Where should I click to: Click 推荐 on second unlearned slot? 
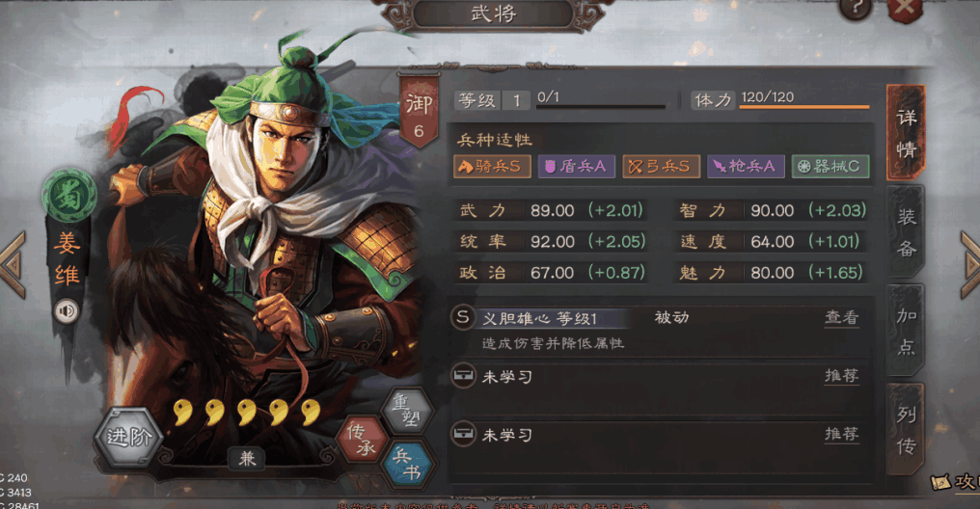point(841,434)
